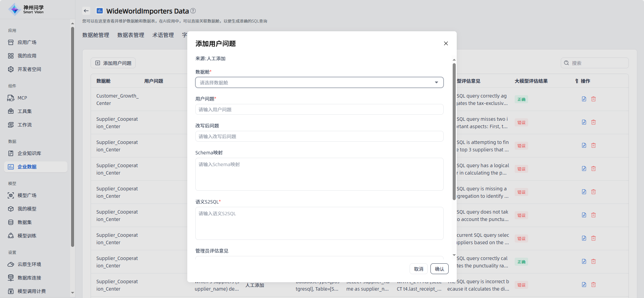The height and width of the screenshot is (298, 644).
Task: Open 工具集 in the sidebar
Action: 24,111
